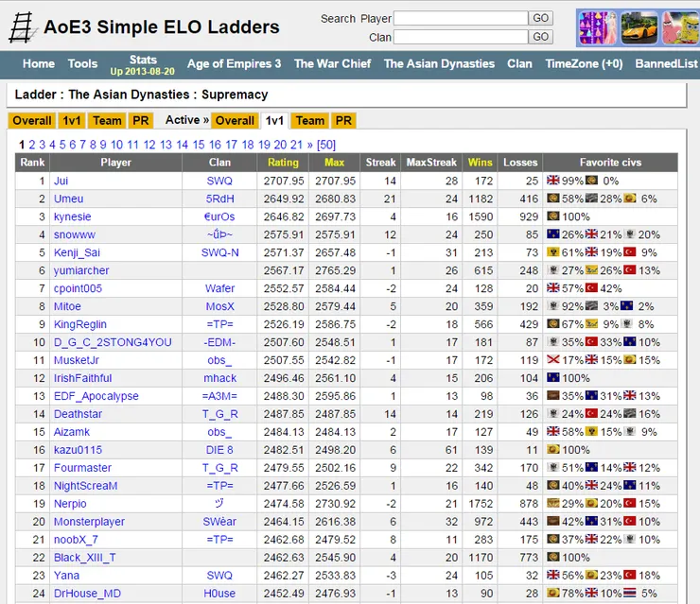
Task: Select the Active Overall tab
Action: [235, 120]
